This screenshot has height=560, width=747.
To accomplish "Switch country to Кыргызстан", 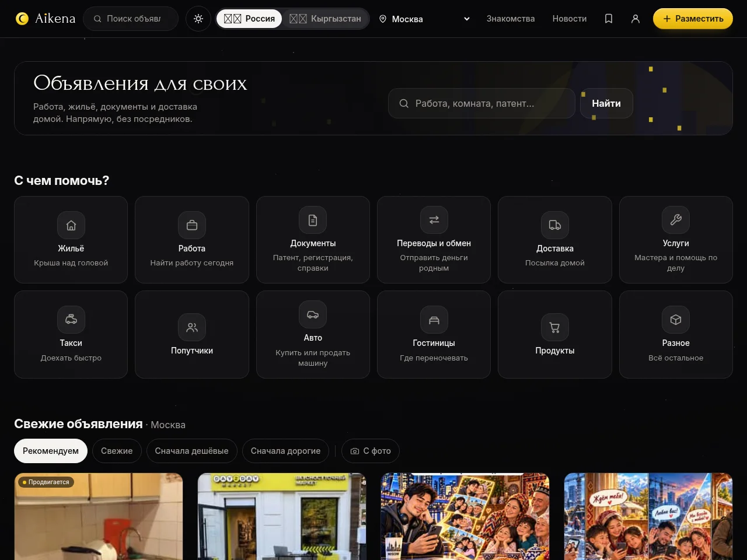I will [x=325, y=19].
